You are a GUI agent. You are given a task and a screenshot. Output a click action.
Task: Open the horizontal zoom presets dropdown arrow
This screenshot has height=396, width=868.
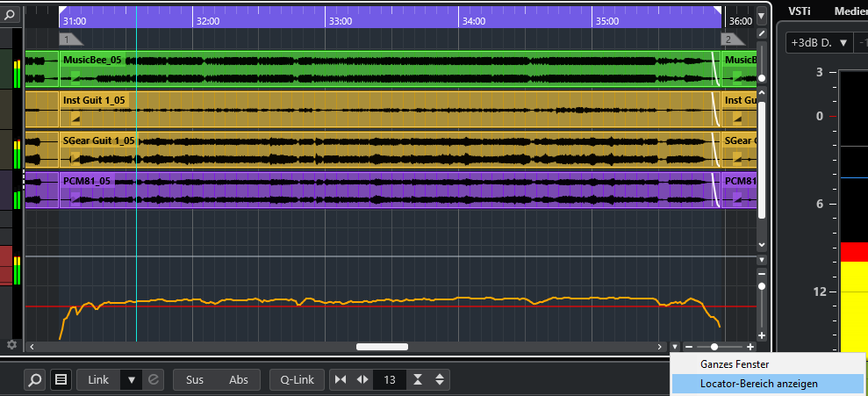click(674, 347)
